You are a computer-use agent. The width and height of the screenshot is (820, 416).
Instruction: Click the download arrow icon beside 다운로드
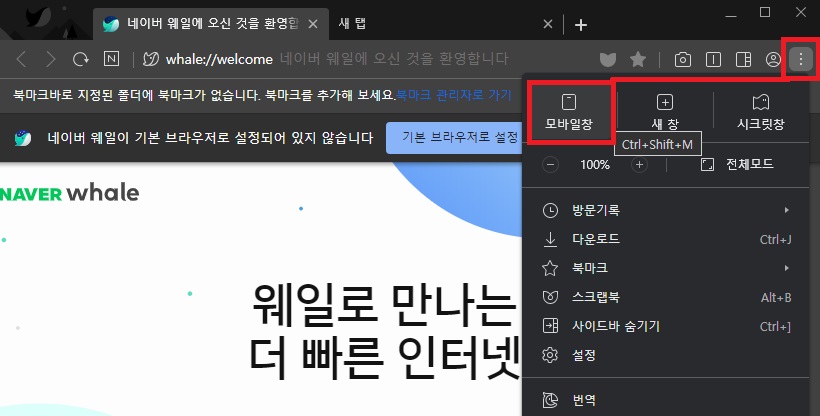(x=550, y=239)
